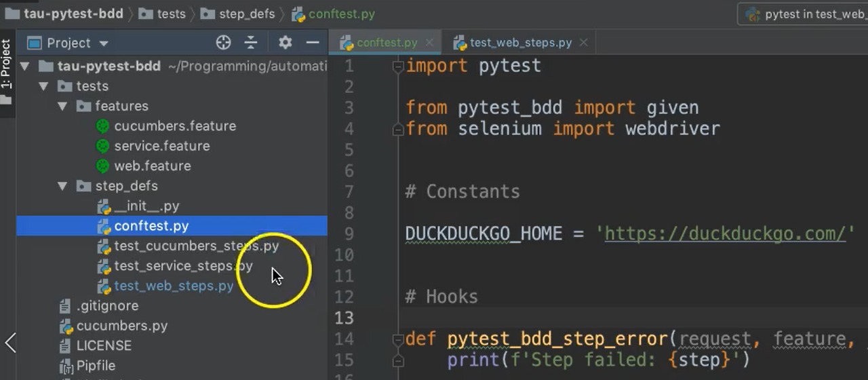Click the web.feature file icon
This screenshot has height=380, width=868.
(x=102, y=166)
